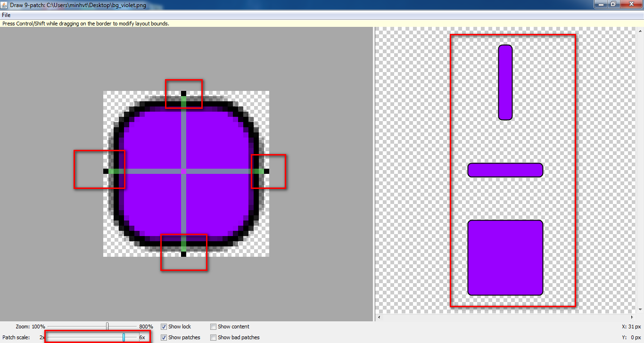644x343 pixels.
Task: Uncheck the Show lock checkbox
Action: point(164,327)
